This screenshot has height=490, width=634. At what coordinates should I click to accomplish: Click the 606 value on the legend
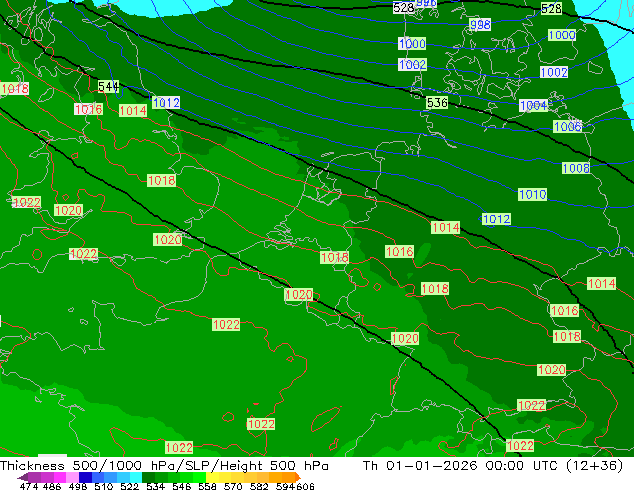tap(305, 486)
